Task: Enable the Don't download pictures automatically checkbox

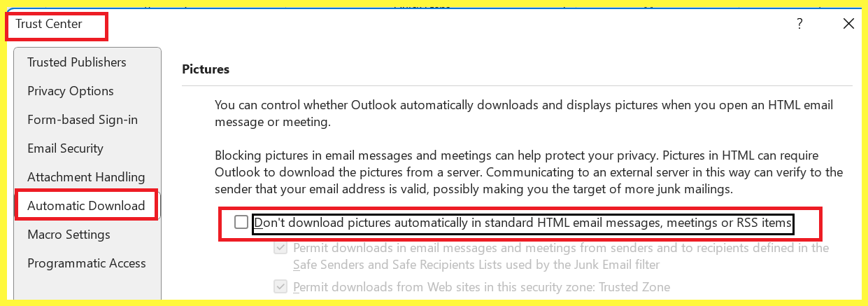Action: coord(241,223)
